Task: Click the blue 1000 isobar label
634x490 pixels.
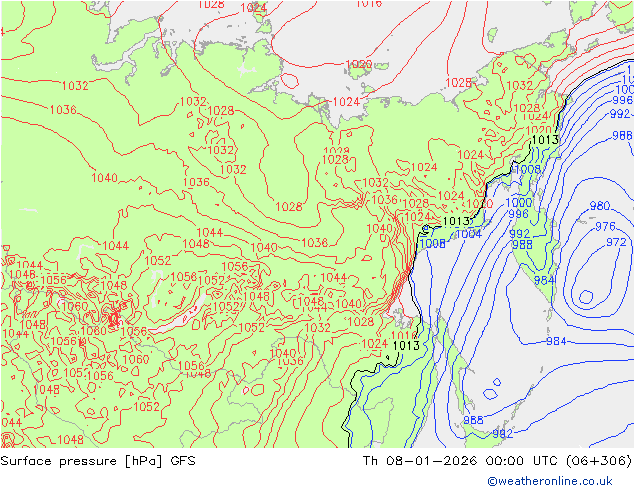Action: coord(519,202)
